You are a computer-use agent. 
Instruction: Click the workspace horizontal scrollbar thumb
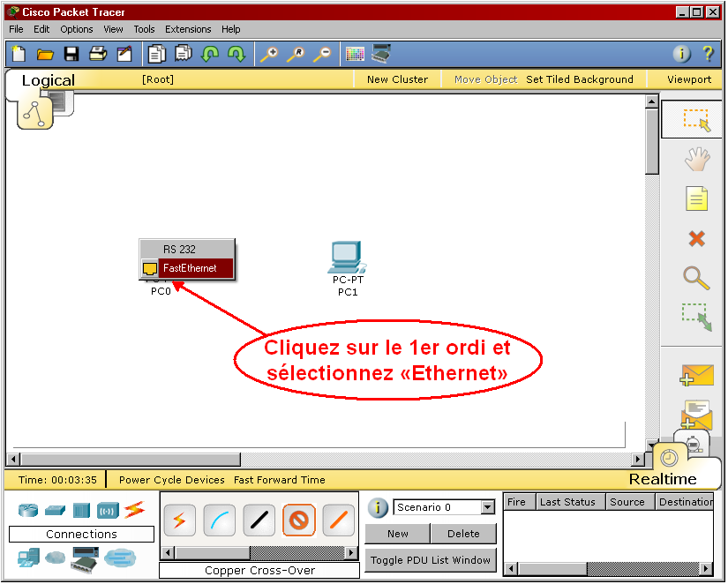[131, 460]
